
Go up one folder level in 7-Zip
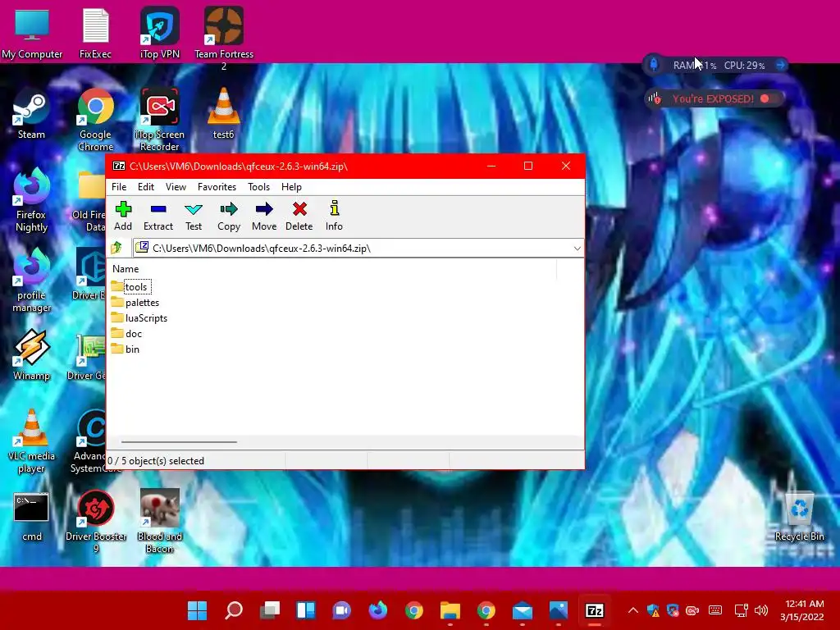pos(116,248)
